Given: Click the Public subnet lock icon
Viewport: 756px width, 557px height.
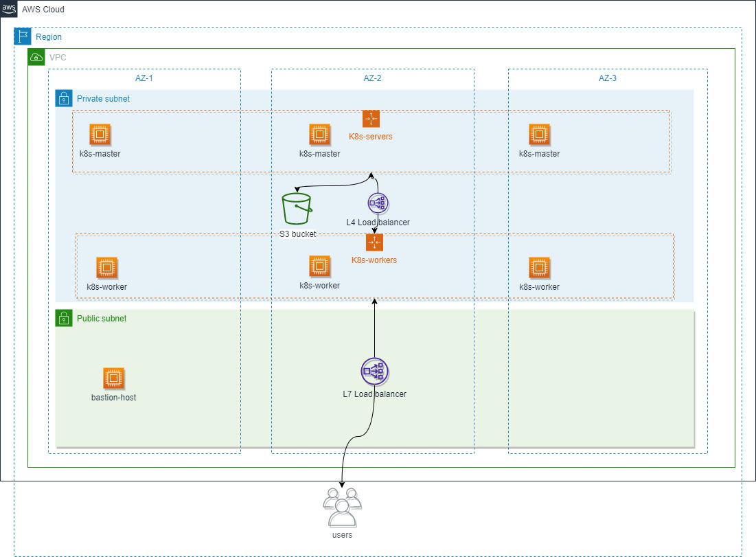Looking at the screenshot, I should [63, 318].
